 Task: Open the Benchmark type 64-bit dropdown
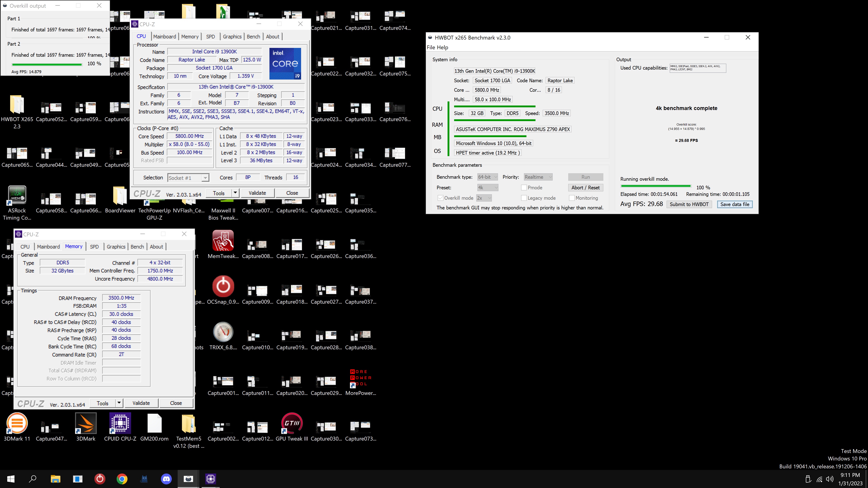point(487,177)
